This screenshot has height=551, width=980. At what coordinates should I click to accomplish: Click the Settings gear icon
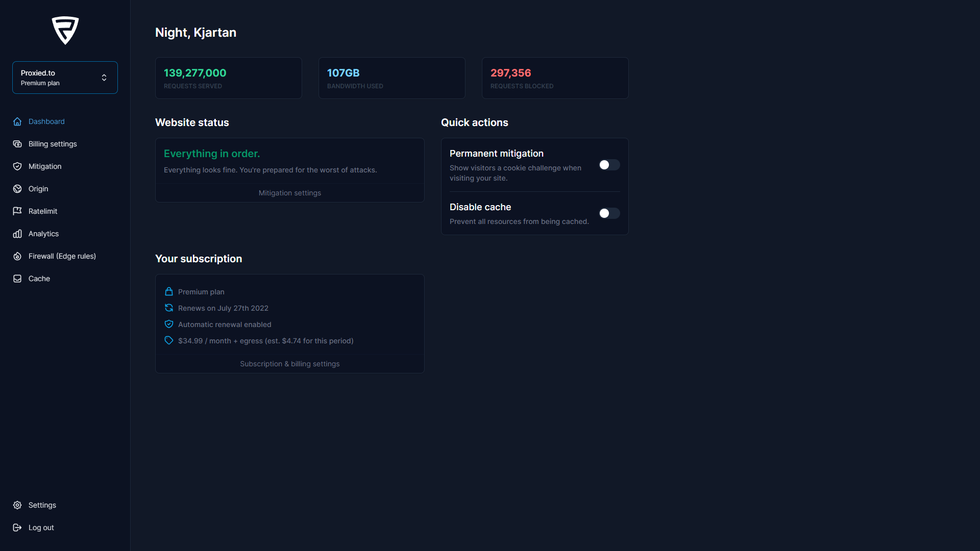coord(17,505)
